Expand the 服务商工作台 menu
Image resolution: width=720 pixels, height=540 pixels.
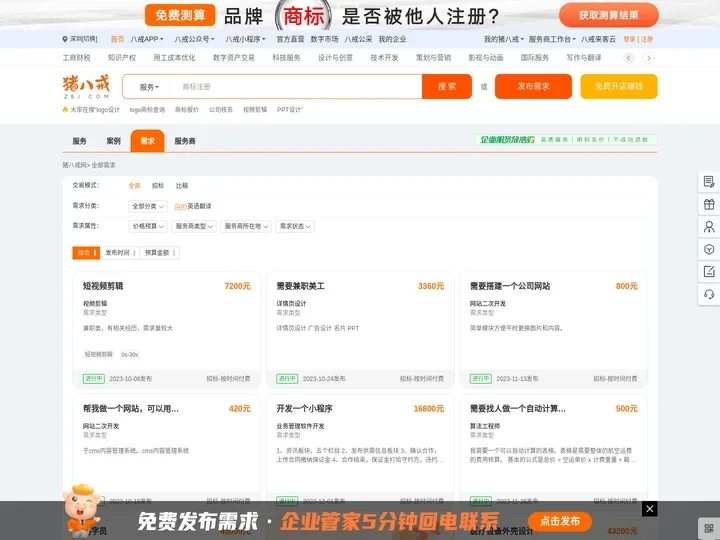(x=552, y=39)
